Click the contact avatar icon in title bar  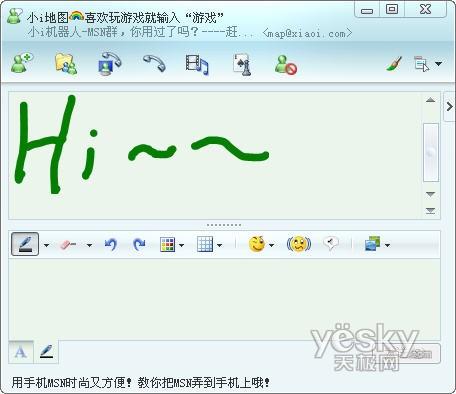pos(14,16)
